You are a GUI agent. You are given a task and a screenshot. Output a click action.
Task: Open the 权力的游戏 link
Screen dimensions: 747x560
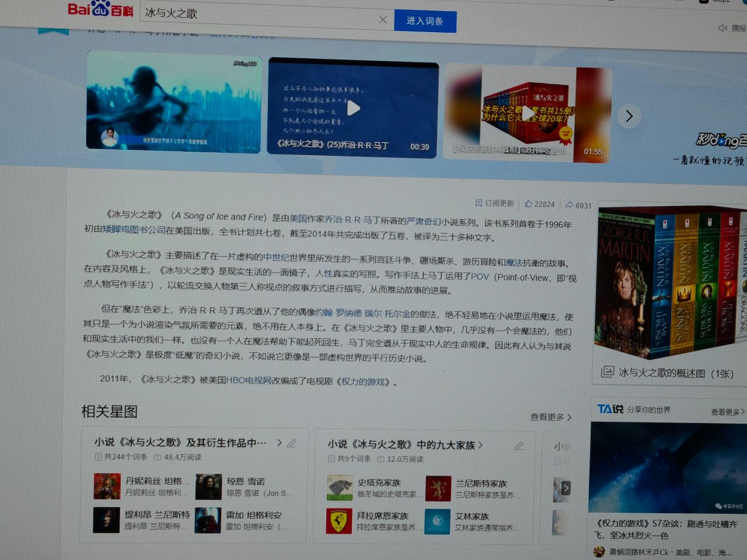pyautogui.click(x=364, y=381)
